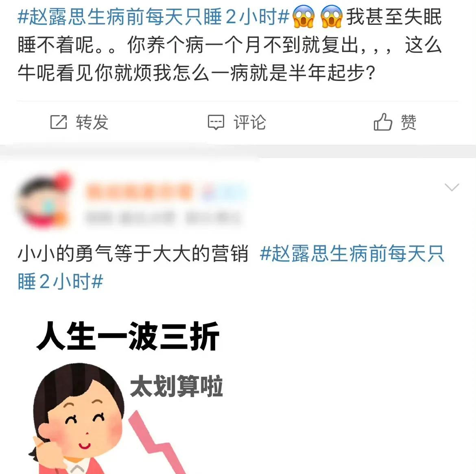Tap the text 小小的勇气等于大大的营销

click(133, 253)
